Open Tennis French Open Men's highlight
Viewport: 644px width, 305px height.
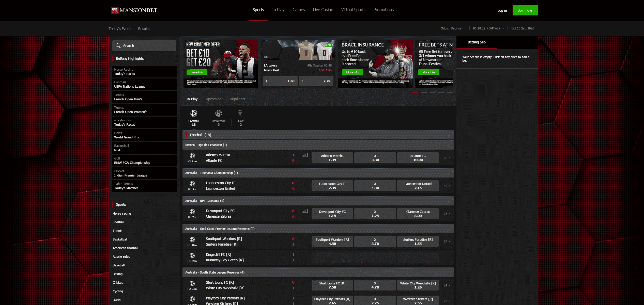click(144, 97)
